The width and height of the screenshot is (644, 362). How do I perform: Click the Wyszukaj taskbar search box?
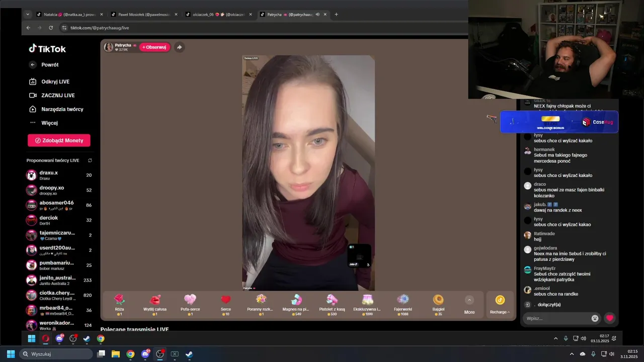click(x=56, y=354)
